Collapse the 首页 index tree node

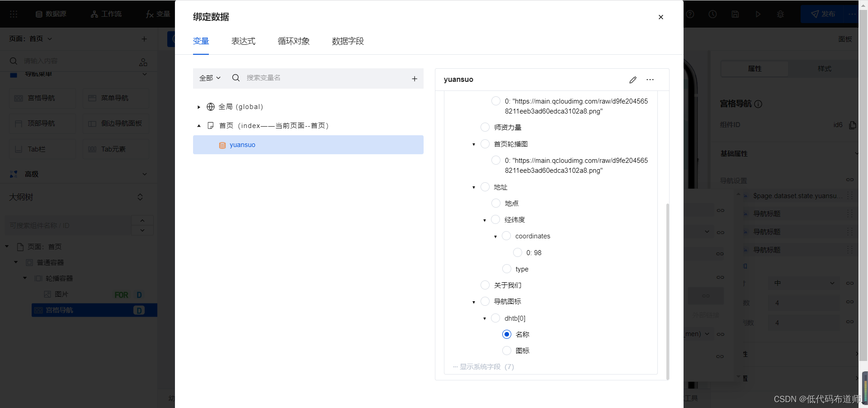click(x=198, y=126)
